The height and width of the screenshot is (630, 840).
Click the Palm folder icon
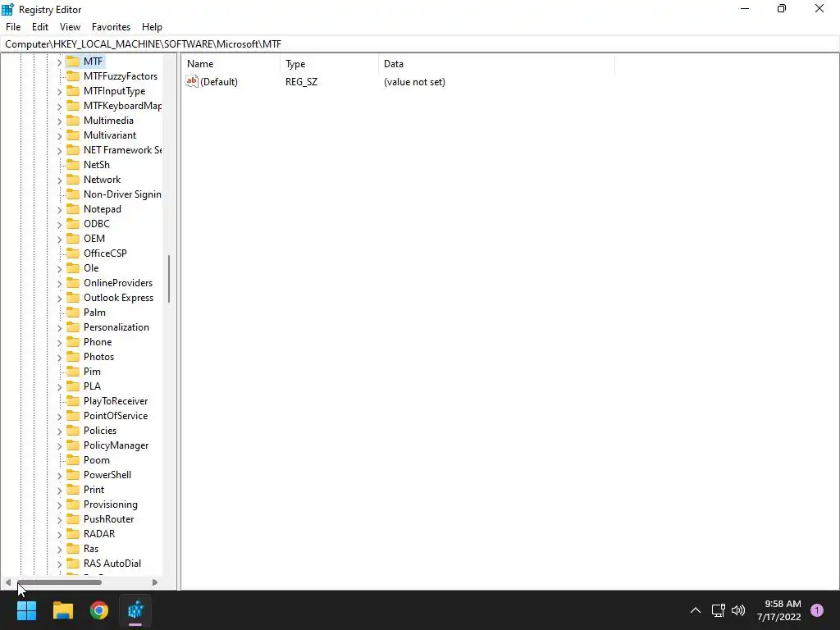(x=73, y=313)
